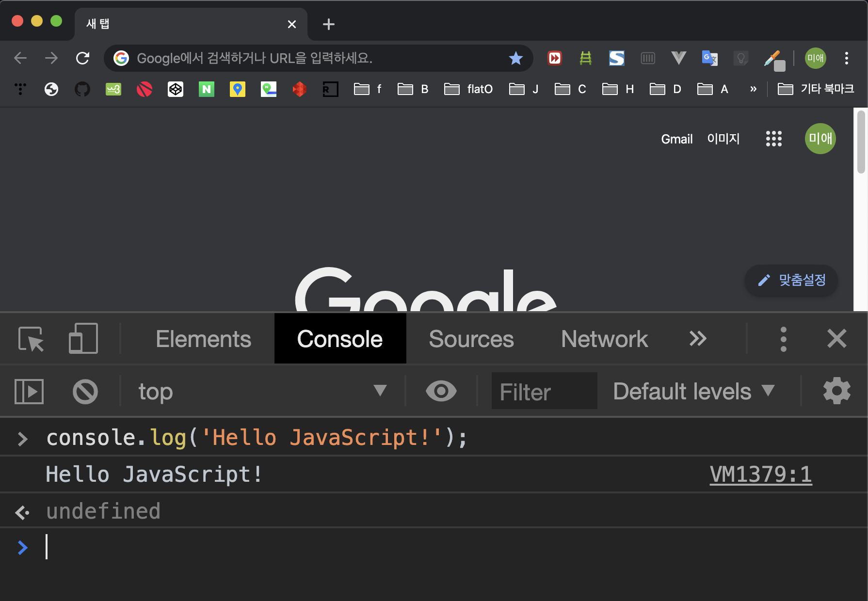Open the Gmail link
This screenshot has height=601, width=868.
[x=677, y=139]
